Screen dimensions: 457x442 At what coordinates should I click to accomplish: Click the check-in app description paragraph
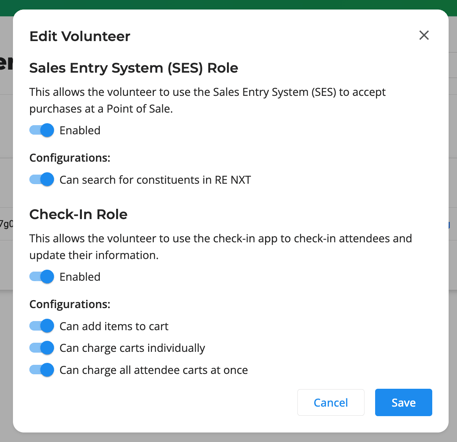(221, 247)
